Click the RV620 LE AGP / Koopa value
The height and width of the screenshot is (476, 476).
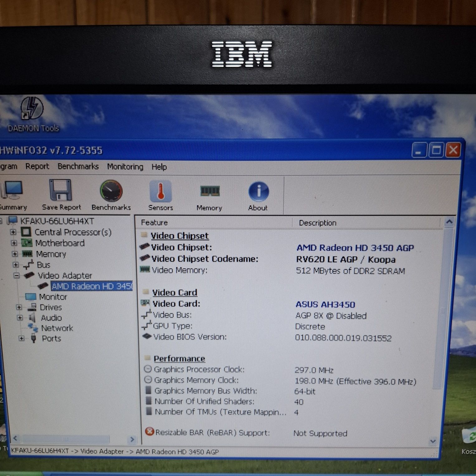coord(346,259)
